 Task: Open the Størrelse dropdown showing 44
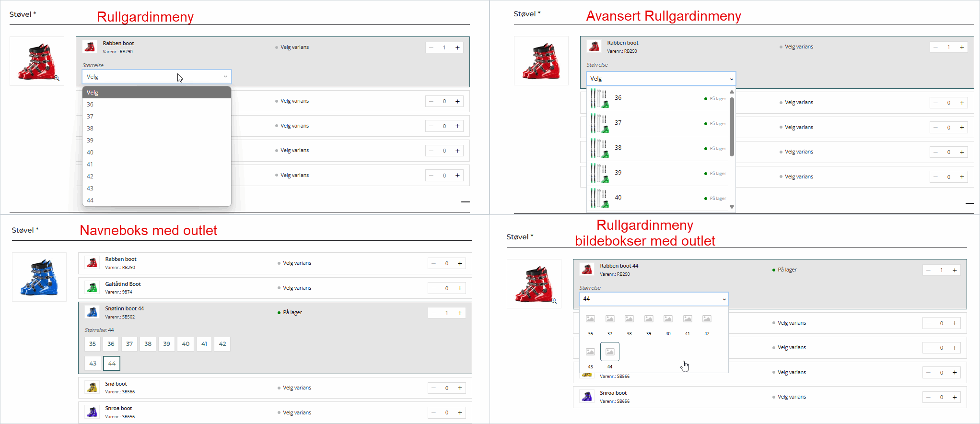click(653, 299)
